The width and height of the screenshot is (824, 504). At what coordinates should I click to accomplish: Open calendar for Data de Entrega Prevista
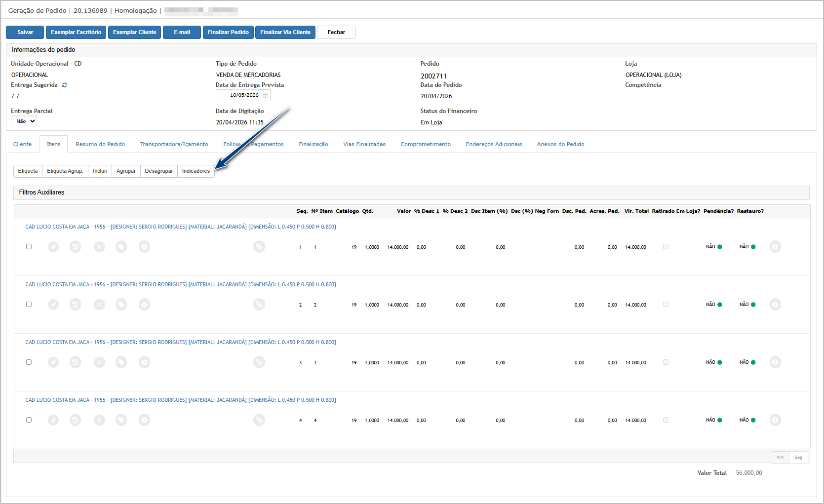pos(265,95)
